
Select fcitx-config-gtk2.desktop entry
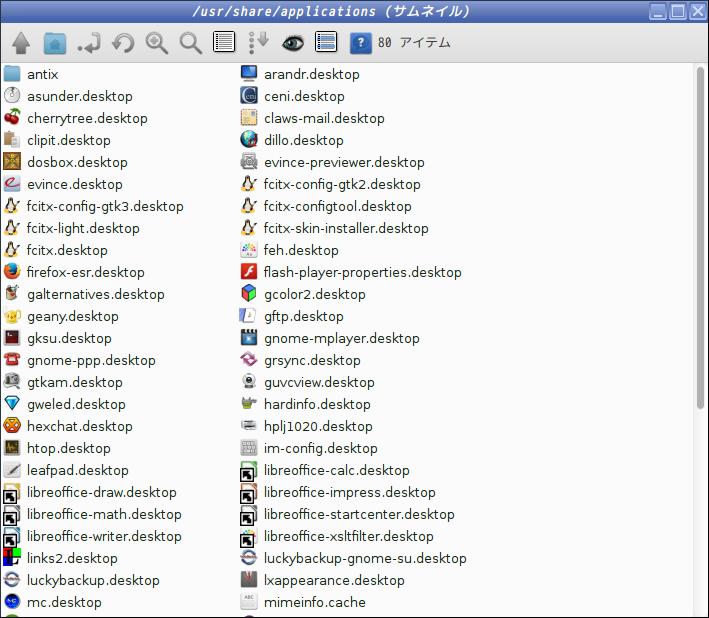coord(330,184)
